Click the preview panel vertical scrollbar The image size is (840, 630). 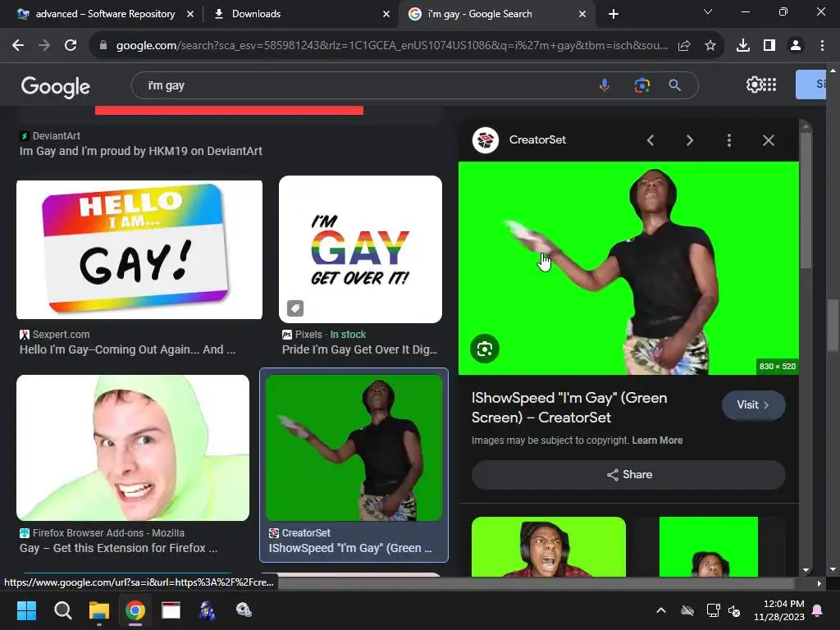point(806,202)
